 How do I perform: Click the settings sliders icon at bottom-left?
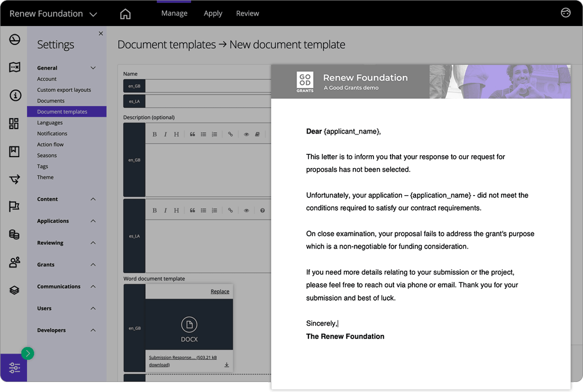point(14,368)
